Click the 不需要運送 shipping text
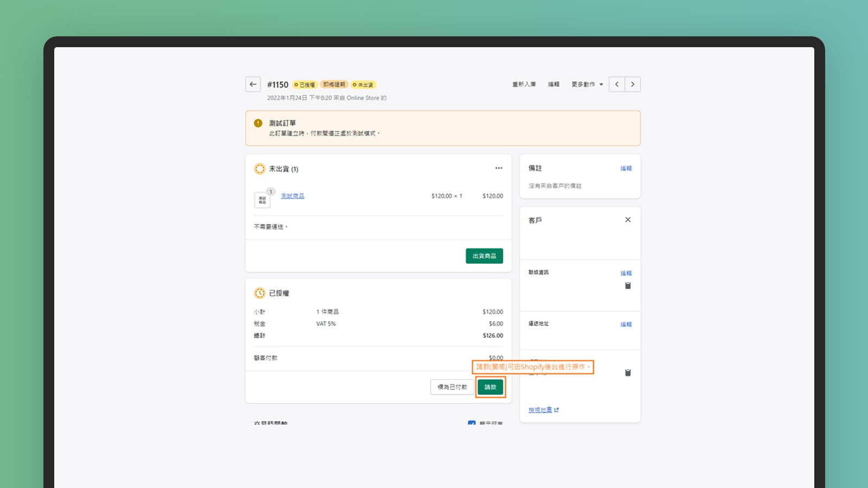Image resolution: width=868 pixels, height=488 pixels. (271, 227)
